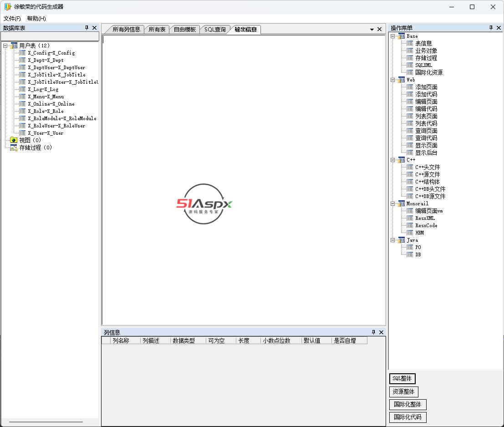Click the 国际化代码 button
Image resolution: width=504 pixels, height=427 pixels.
tap(407, 417)
